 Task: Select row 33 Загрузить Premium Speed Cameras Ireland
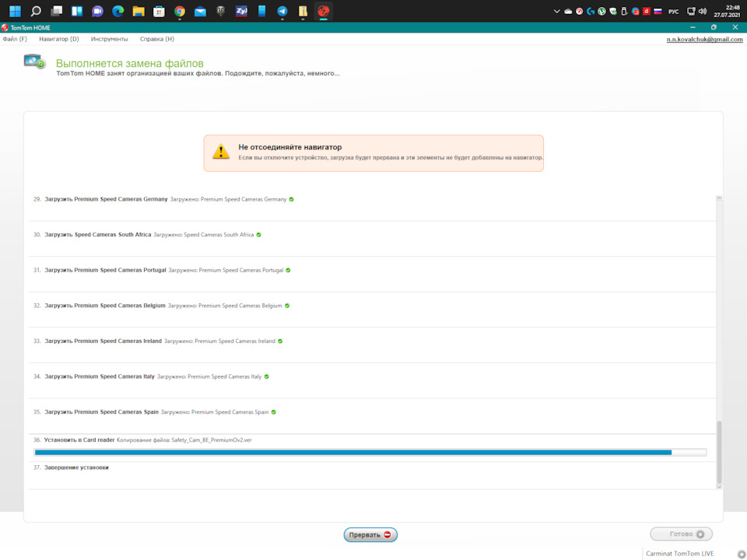click(372, 345)
